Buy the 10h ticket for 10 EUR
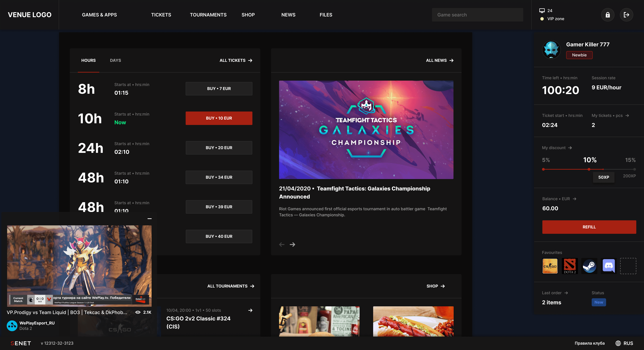Viewport: 644px width, 350px height. pos(219,118)
